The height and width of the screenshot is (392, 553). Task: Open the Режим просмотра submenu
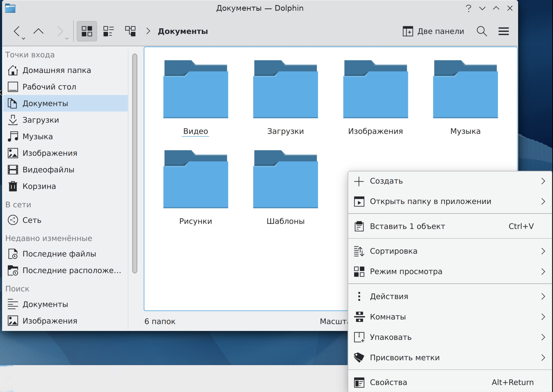[450, 272]
